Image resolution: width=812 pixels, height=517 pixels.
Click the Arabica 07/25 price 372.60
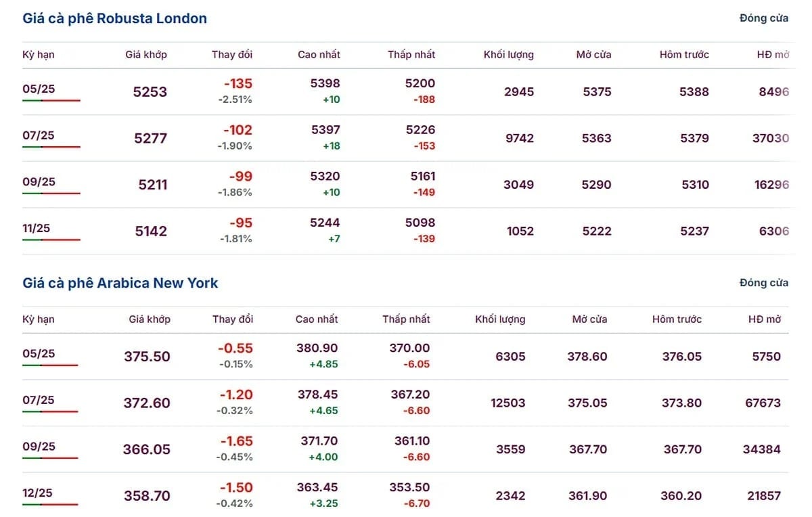147,403
